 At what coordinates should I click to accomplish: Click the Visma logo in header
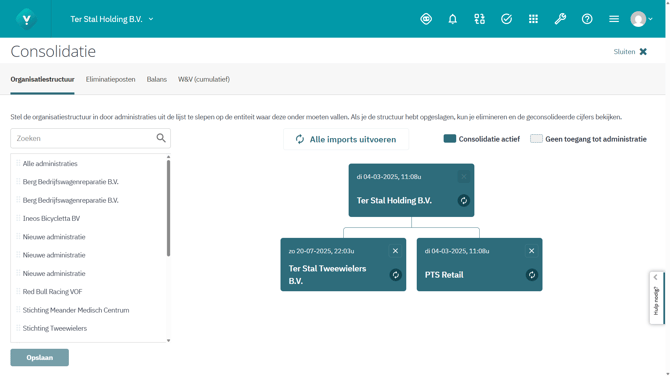26,19
